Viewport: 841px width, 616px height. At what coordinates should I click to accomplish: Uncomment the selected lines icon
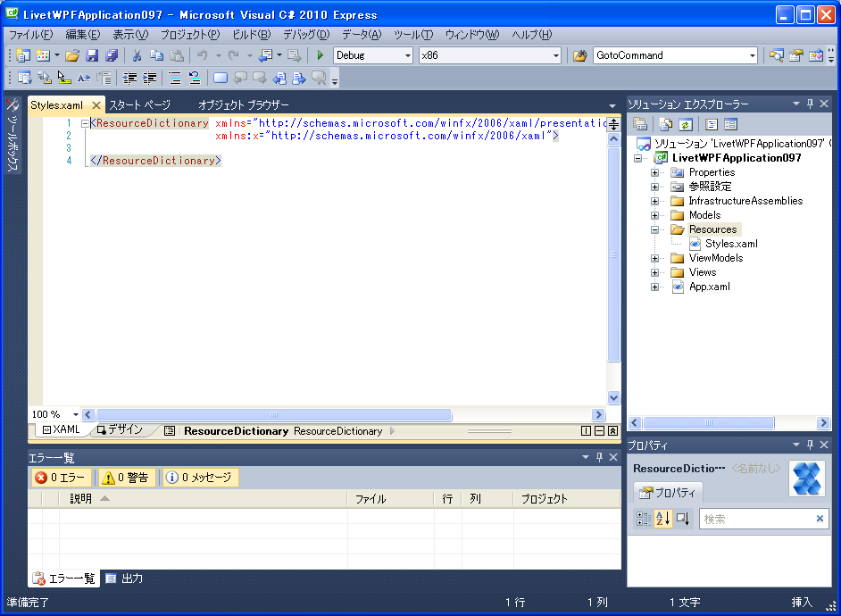[195, 79]
